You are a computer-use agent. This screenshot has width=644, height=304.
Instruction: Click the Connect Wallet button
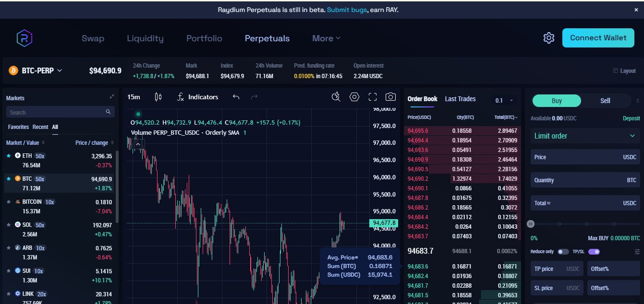598,38
